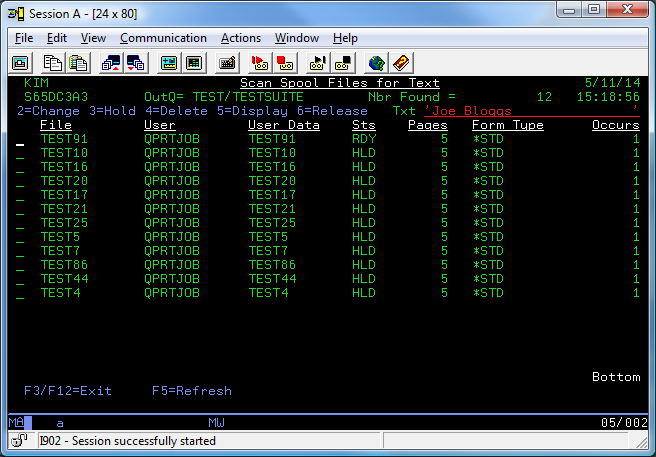Click the option field beside TEST44
Viewport: 656px width, 457px height.
(x=20, y=279)
